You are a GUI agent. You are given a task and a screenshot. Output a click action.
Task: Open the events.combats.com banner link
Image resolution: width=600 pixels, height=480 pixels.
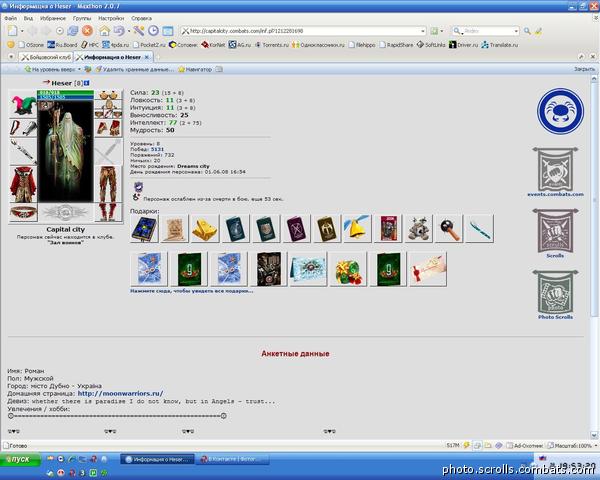pyautogui.click(x=555, y=173)
